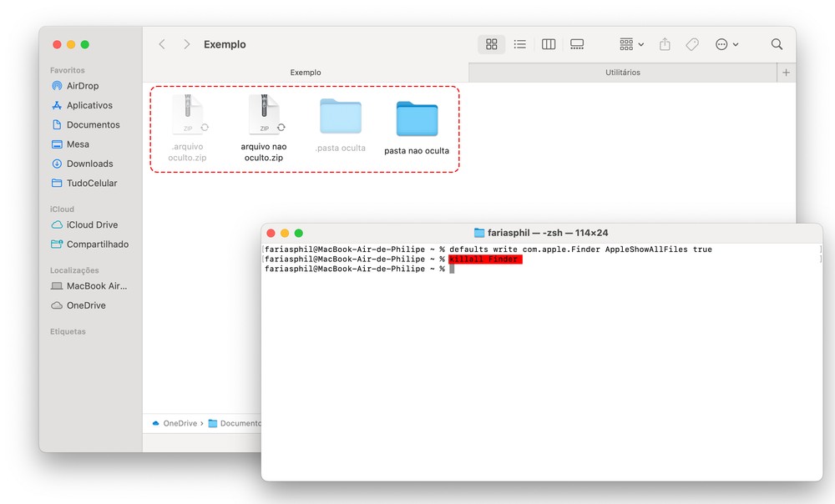The image size is (835, 504).
Task: Switch Finder to column view
Action: (x=549, y=44)
